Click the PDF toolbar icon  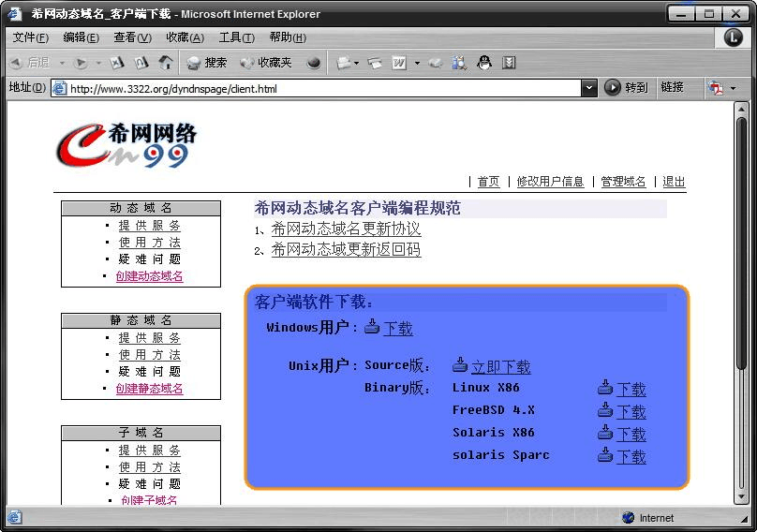click(x=717, y=87)
